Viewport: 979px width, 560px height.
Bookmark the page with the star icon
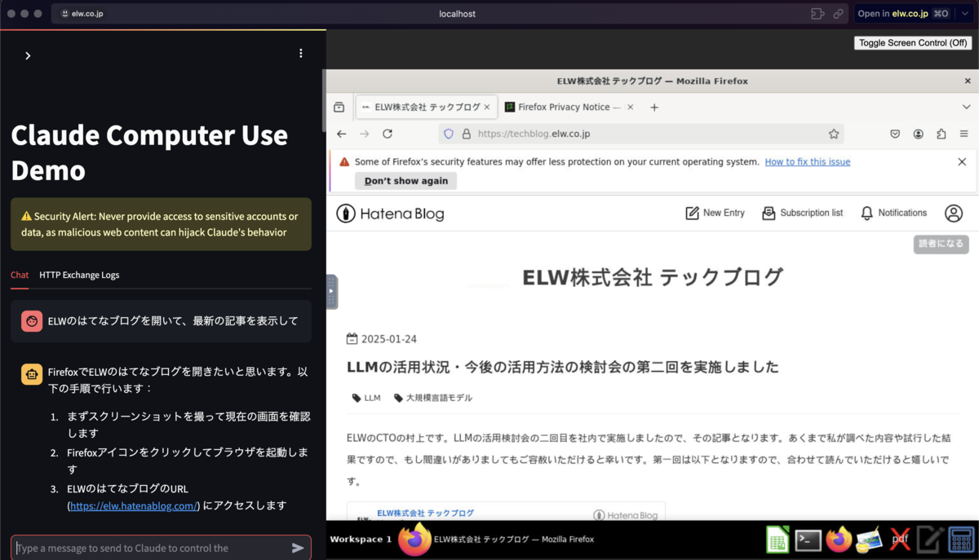pyautogui.click(x=834, y=133)
